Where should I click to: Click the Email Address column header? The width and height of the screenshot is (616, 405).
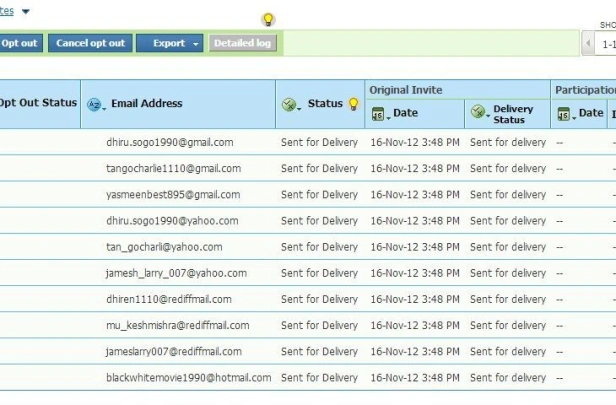pyautogui.click(x=147, y=103)
